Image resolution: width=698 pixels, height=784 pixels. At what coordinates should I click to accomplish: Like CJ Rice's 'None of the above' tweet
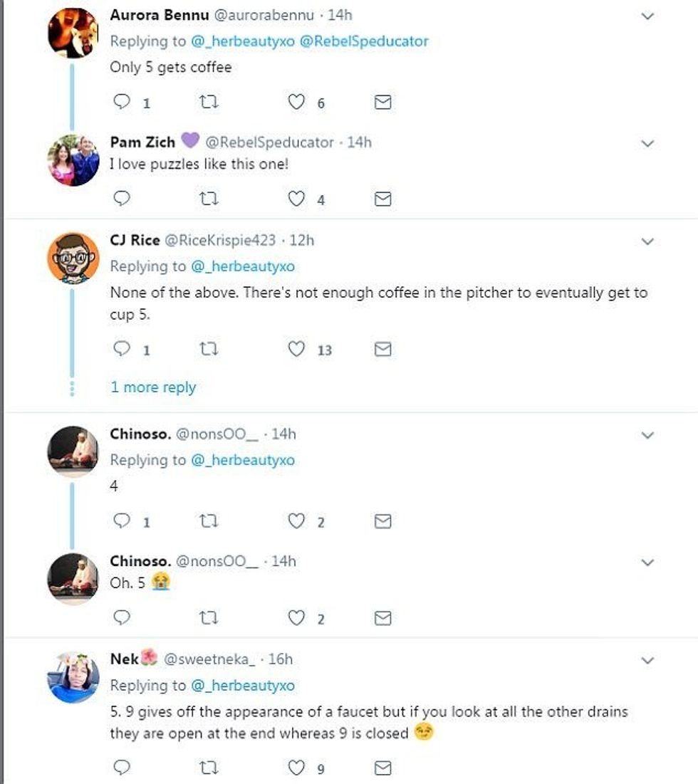(x=296, y=350)
